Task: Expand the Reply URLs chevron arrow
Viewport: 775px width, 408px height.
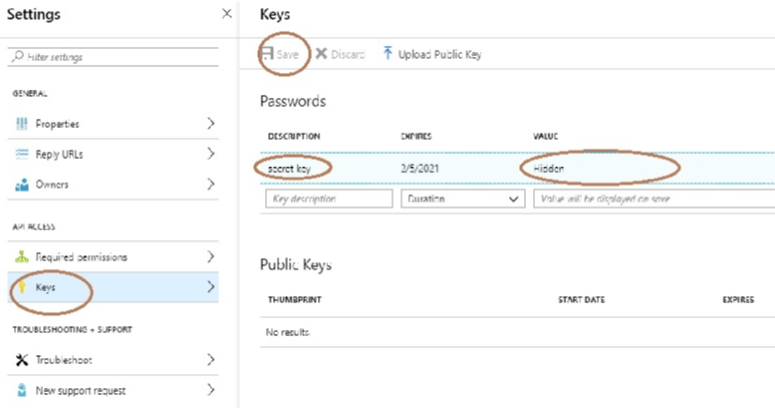Action: point(211,154)
